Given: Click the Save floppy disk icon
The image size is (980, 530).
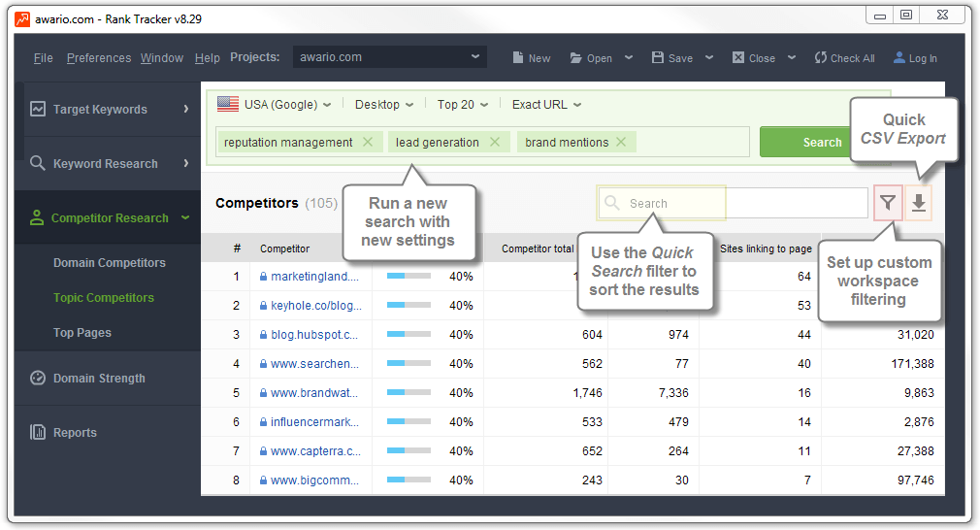Looking at the screenshot, I should click(x=658, y=57).
